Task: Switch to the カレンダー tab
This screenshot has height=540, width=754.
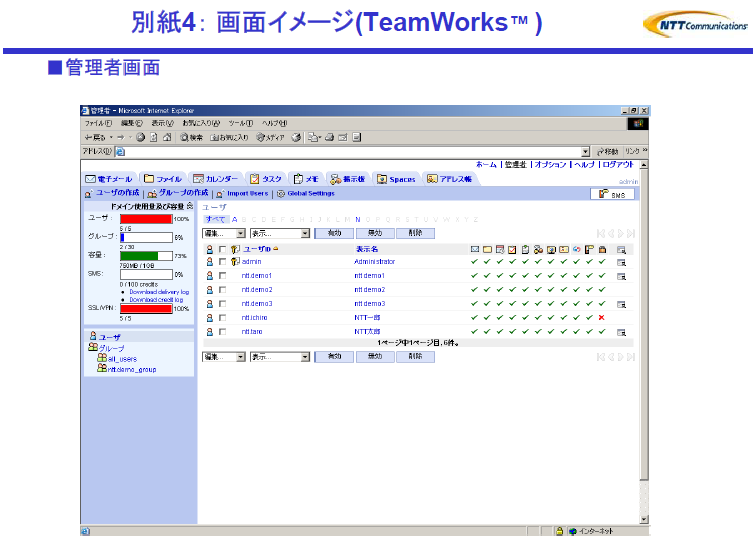Action: click(x=215, y=179)
